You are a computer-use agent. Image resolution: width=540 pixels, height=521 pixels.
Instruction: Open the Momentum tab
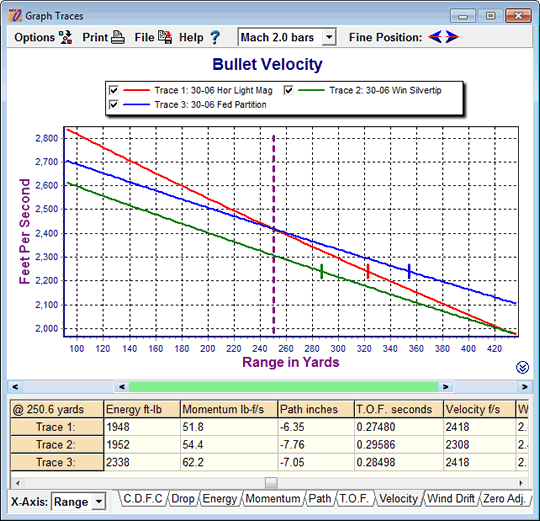[273, 499]
